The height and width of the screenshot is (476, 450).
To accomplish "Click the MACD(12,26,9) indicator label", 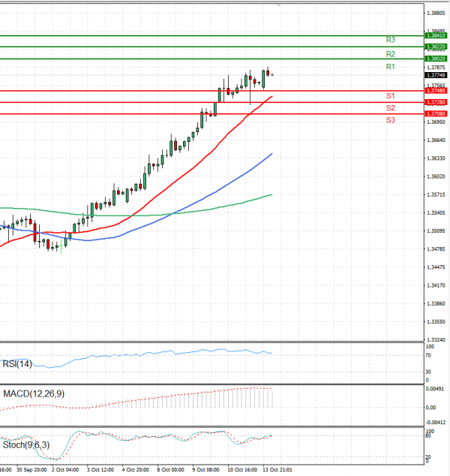I will (34, 394).
